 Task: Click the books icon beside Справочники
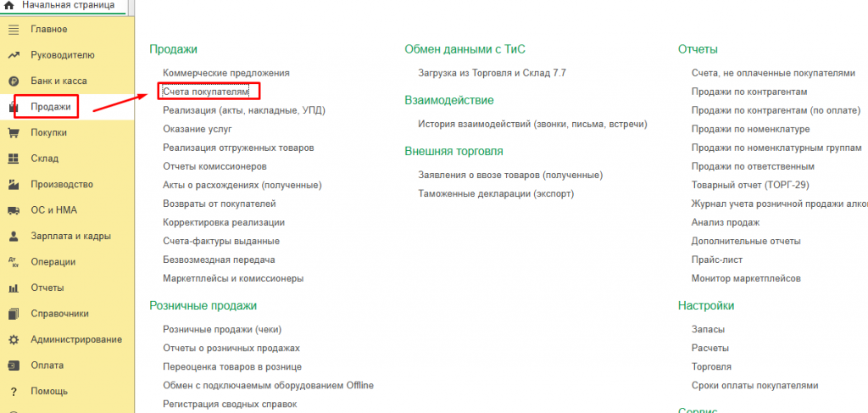pyautogui.click(x=14, y=314)
